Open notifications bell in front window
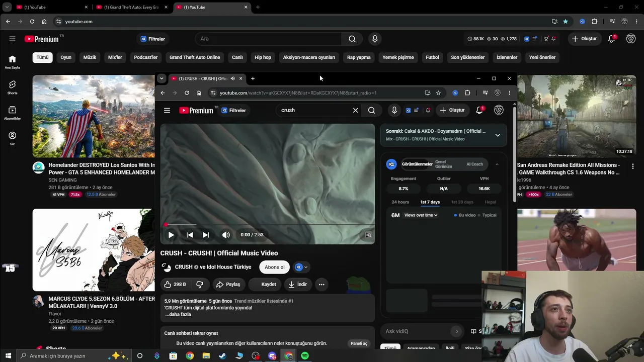The width and height of the screenshot is (644, 362). (x=479, y=110)
